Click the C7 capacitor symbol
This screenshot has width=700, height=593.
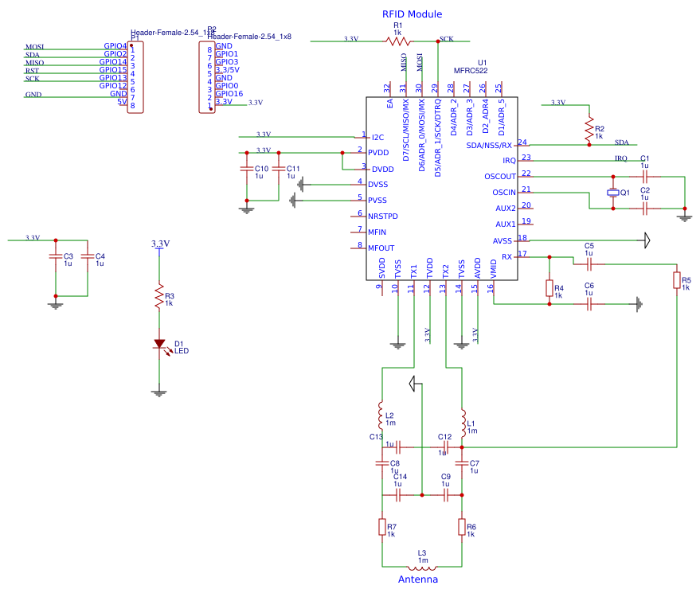[462, 463]
